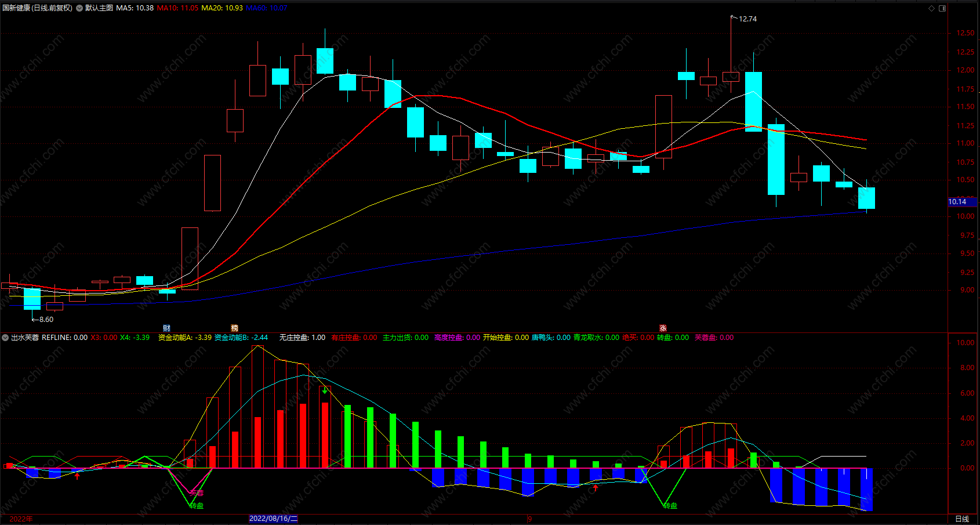The height and width of the screenshot is (525, 980).
Task: Click the 日线 period button at bottom-right
Action: [x=962, y=519]
